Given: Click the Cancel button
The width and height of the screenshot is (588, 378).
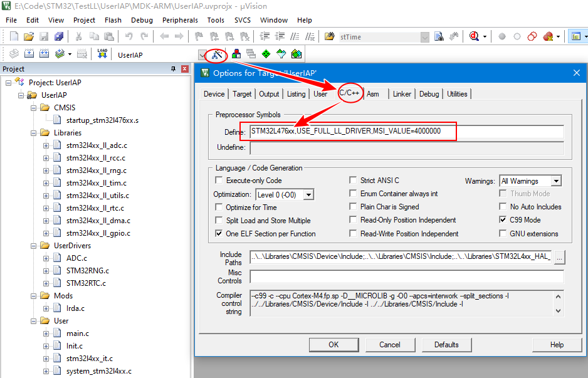Looking at the screenshot, I should click(390, 345).
